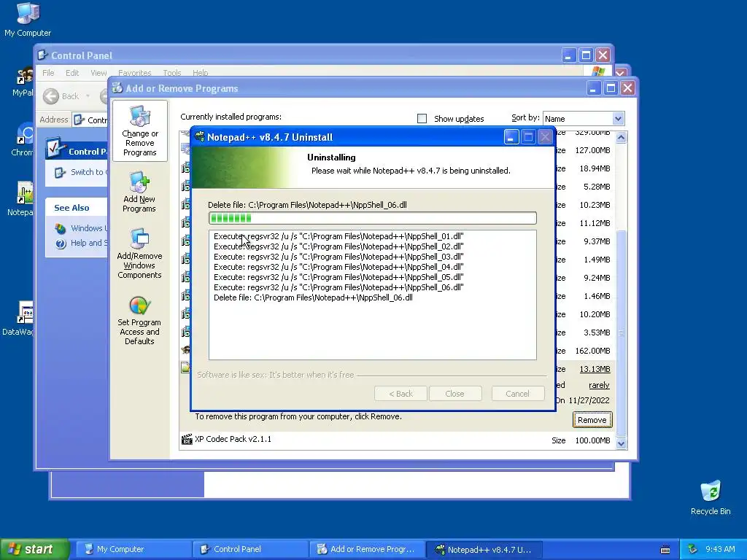Click the uninstall progress bar
This screenshot has width=747, height=560.
(373, 218)
